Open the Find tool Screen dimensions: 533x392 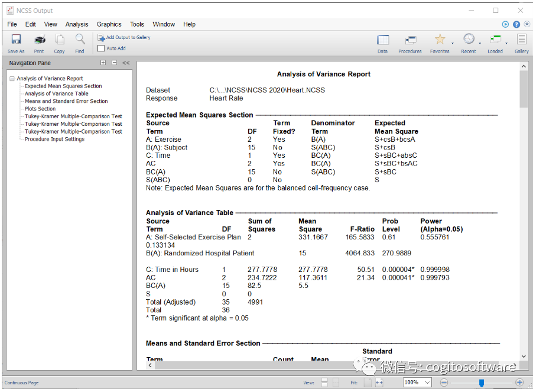(x=80, y=44)
